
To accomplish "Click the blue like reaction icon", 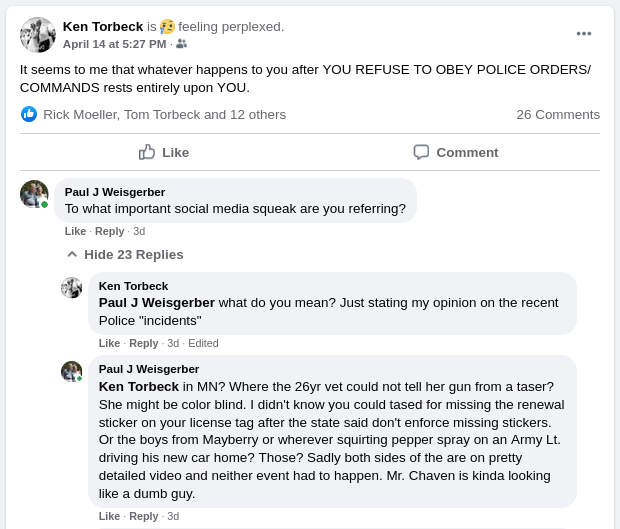I will pos(29,114).
